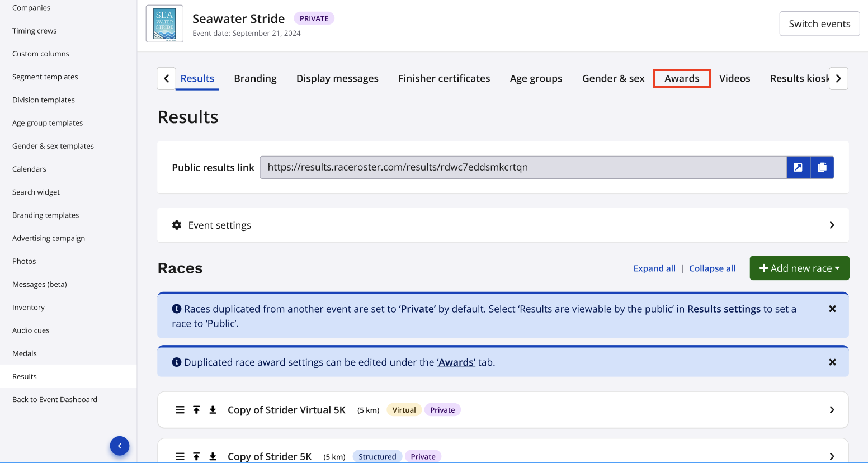Image resolution: width=868 pixels, height=463 pixels.
Task: Click the public results URL field
Action: (x=523, y=167)
